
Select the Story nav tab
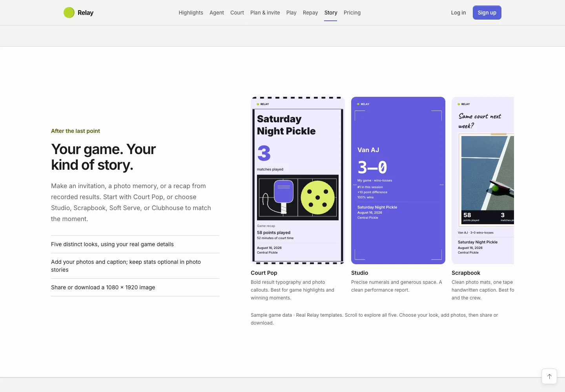tap(331, 13)
